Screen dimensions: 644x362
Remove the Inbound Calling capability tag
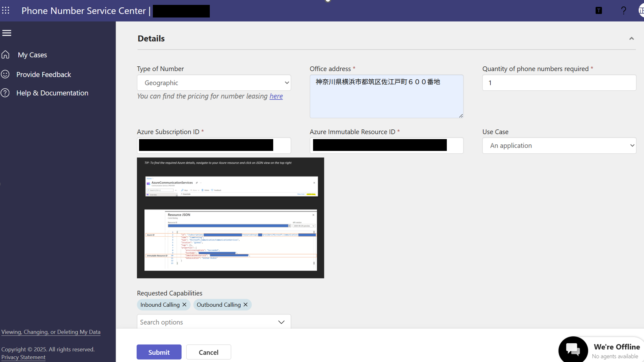coord(185,305)
